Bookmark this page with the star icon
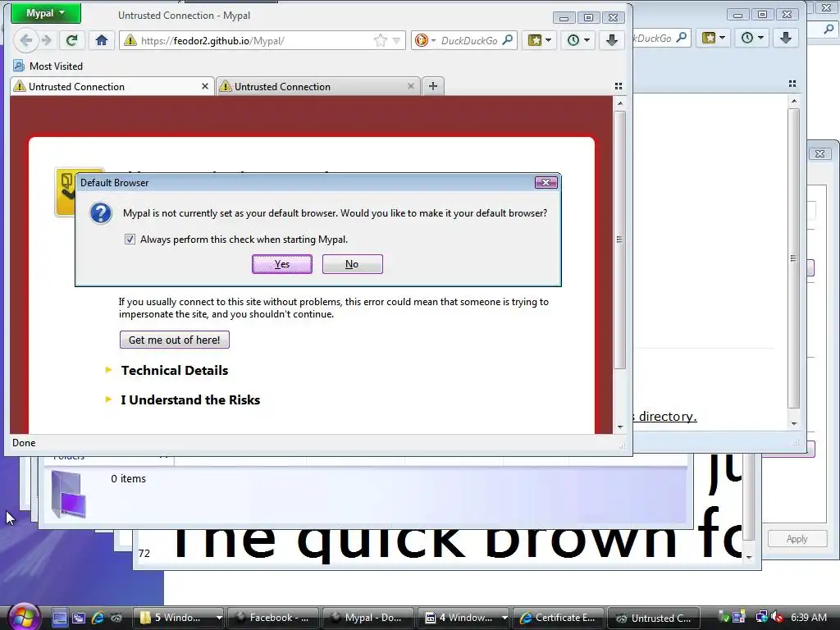The width and height of the screenshot is (840, 630). pyautogui.click(x=381, y=41)
